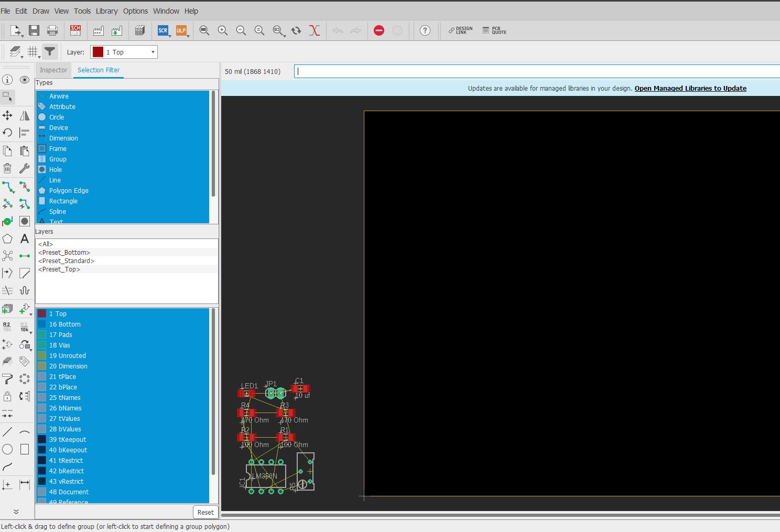Open the Layer dropdown showing 1 Top

point(124,52)
